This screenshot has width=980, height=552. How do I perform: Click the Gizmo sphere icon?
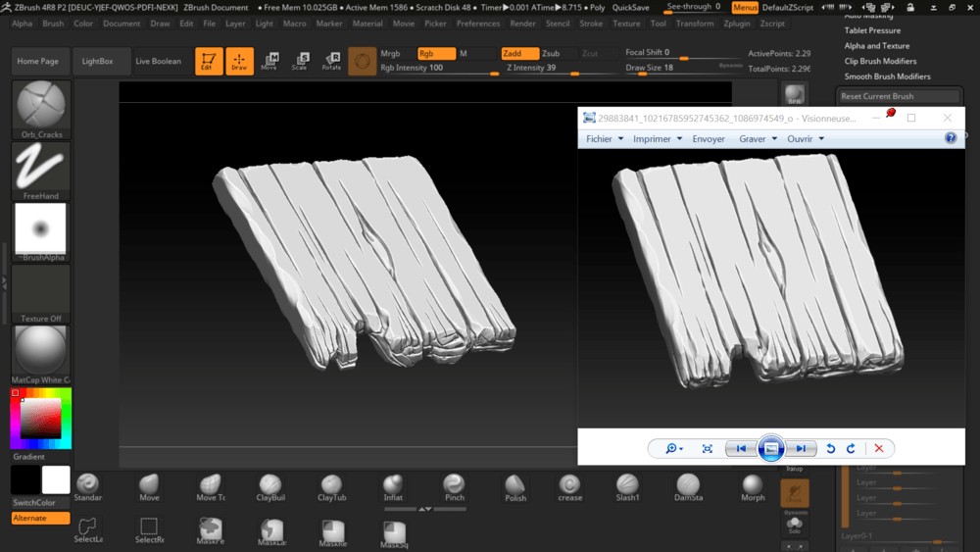coord(362,61)
